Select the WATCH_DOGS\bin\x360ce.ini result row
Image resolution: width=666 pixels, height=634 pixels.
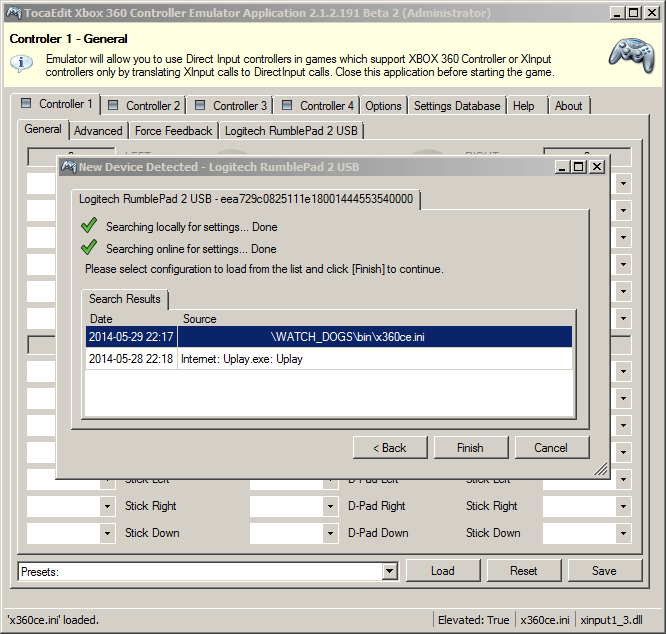click(329, 337)
